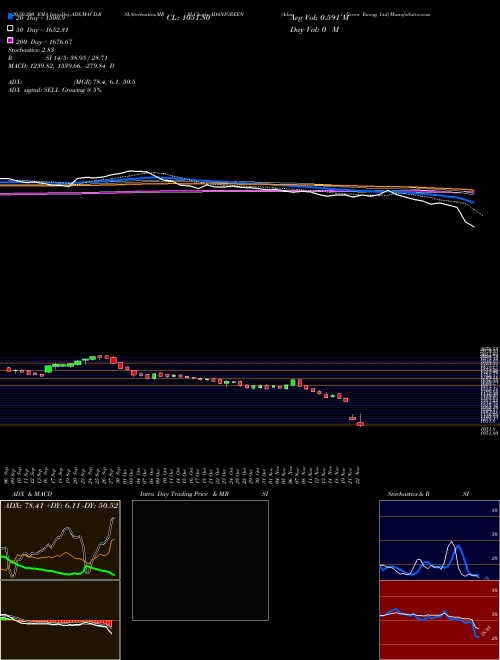Click the 'Stochastics: 2.83' reading
The image size is (500, 660).
[31, 50]
